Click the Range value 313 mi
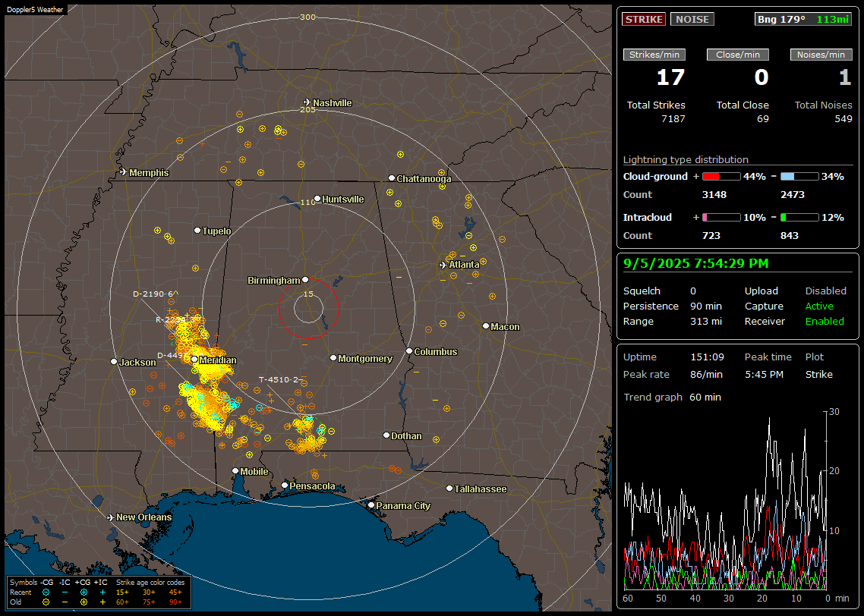 point(706,322)
